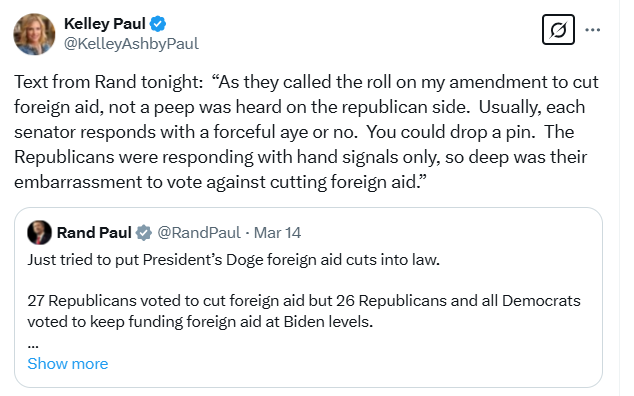This screenshot has height=396, width=634.
Task: Click quoted paragraph starting '27 Republicans voted'
Action: click(304, 311)
